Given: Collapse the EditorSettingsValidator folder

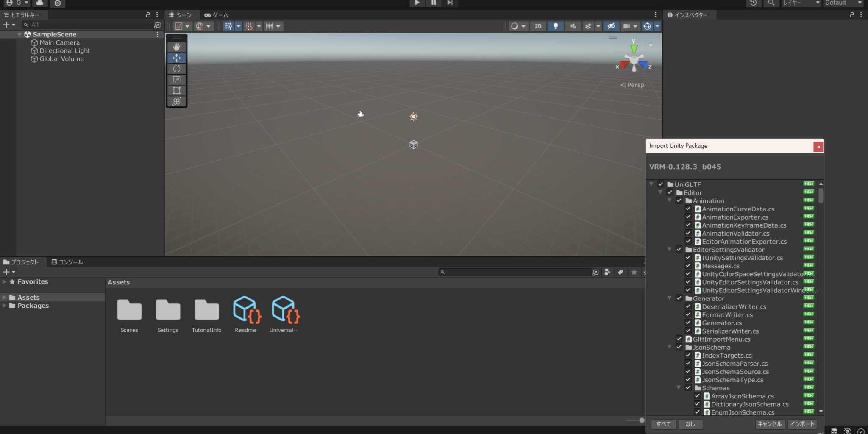Looking at the screenshot, I should pos(670,249).
